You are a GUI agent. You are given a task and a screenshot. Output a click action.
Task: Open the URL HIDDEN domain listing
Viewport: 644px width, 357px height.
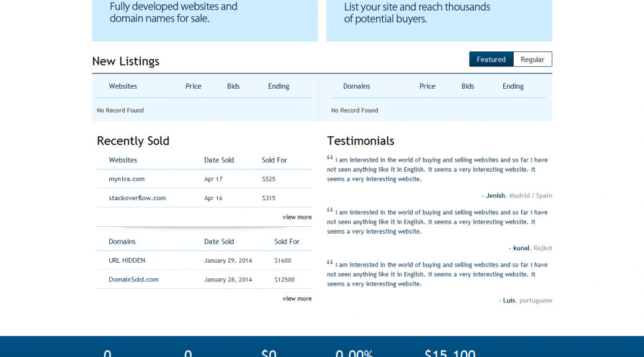coord(127,260)
